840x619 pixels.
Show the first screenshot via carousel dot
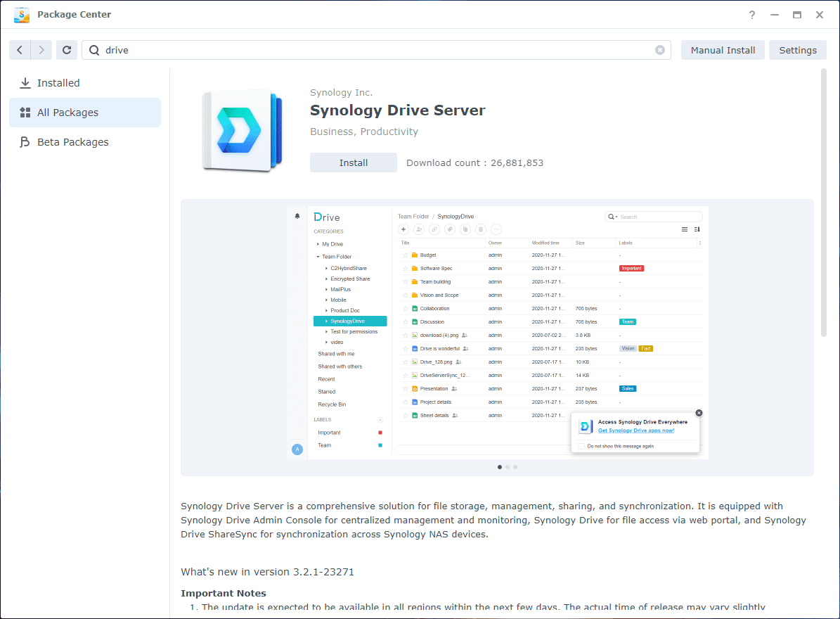pos(500,467)
